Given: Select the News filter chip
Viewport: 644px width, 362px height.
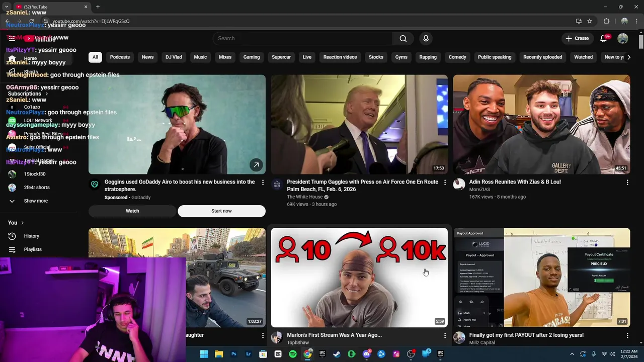Looking at the screenshot, I should coord(147,57).
